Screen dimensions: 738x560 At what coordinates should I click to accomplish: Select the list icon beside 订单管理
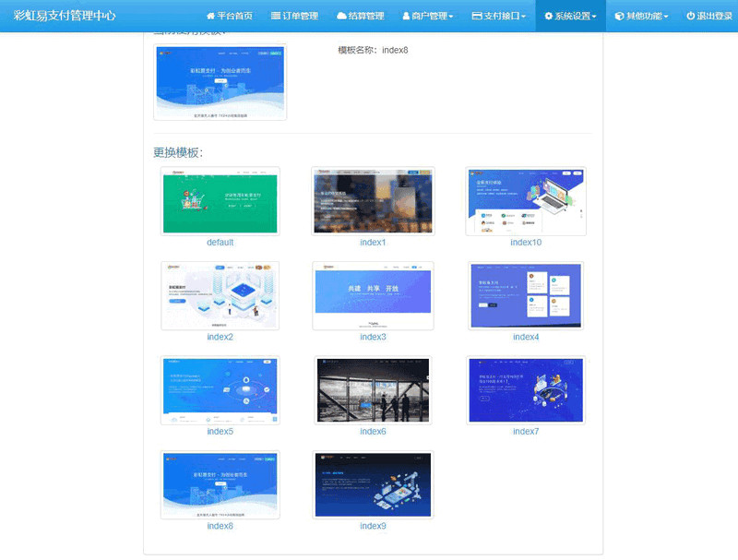(x=274, y=14)
